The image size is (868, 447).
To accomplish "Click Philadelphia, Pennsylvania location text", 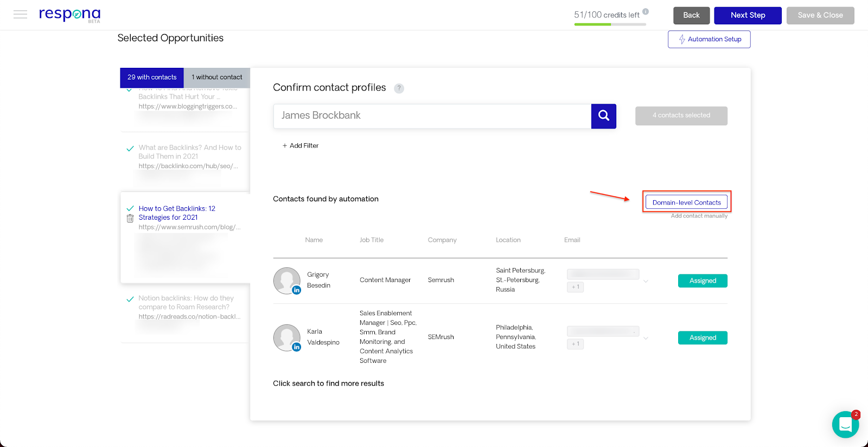I will point(515,337).
